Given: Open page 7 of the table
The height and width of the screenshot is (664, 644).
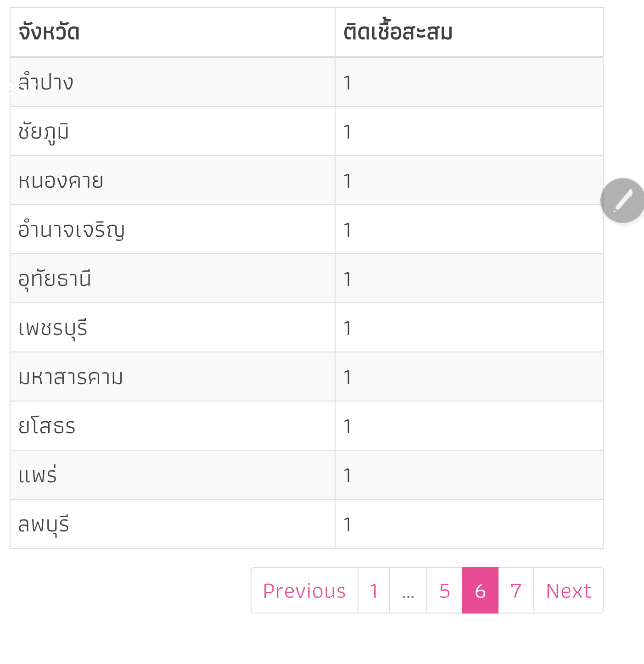Looking at the screenshot, I should [x=516, y=591].
